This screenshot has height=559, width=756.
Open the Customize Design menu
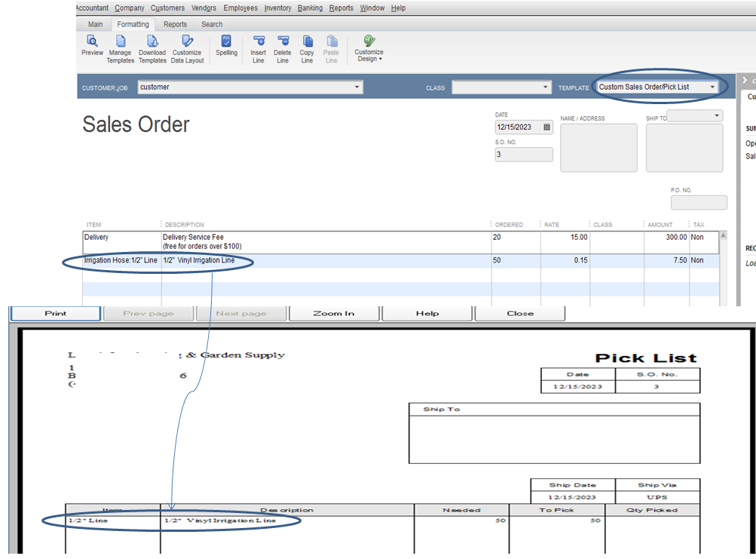(369, 47)
